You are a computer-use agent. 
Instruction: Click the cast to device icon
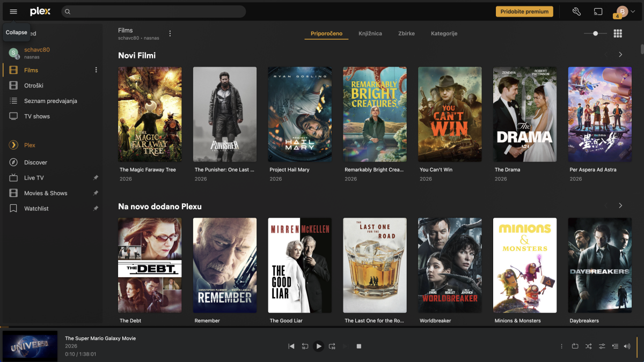(598, 11)
